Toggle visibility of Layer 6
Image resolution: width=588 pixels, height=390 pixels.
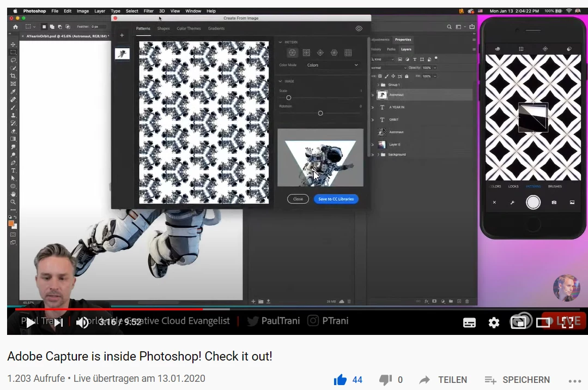coord(372,145)
